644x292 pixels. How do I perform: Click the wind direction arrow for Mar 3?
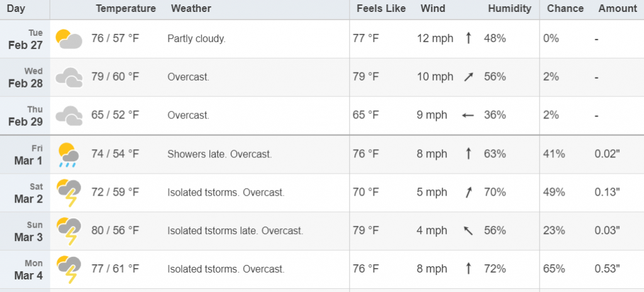468,231
